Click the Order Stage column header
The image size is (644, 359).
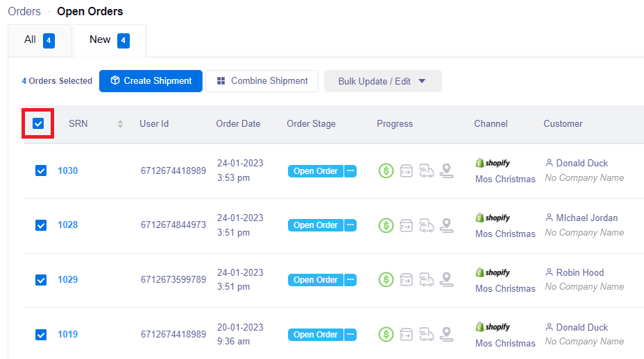tap(312, 123)
